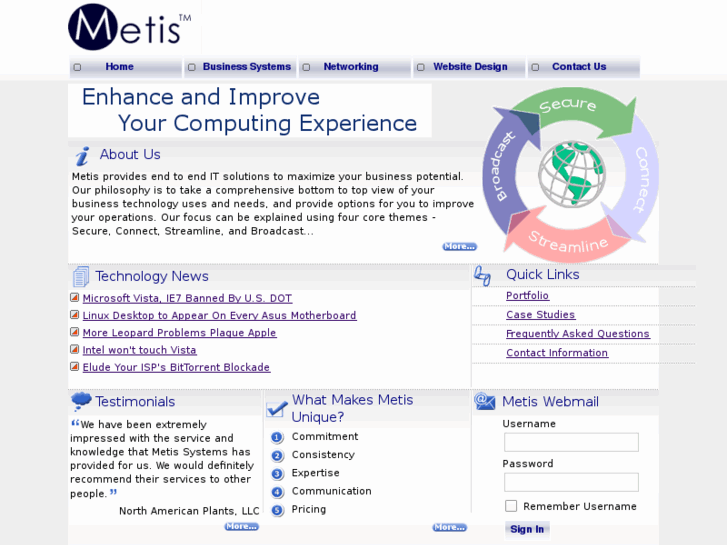Focus the webmail Username field

click(x=571, y=442)
